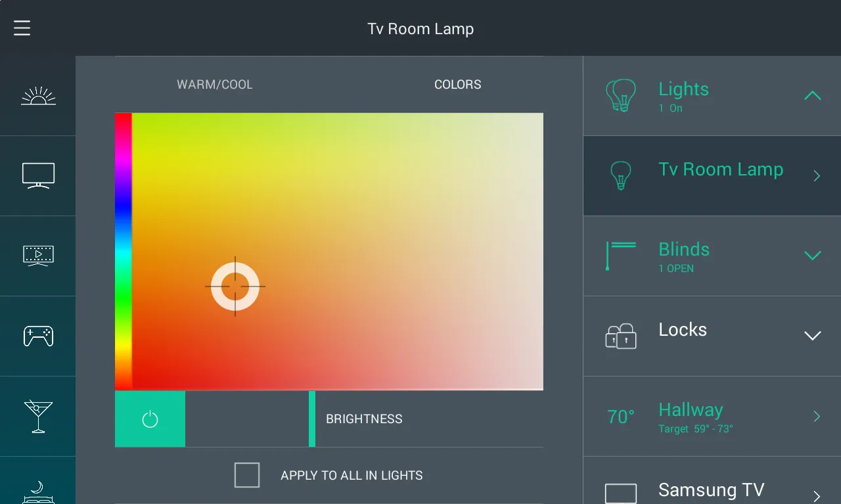841x504 pixels.
Task: Expand the Blinds section
Action: [812, 256]
